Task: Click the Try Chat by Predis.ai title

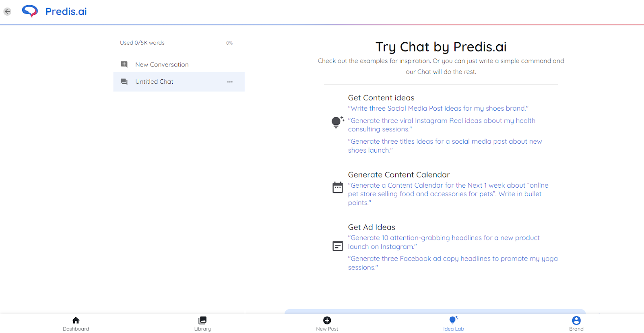Action: pyautogui.click(x=441, y=47)
